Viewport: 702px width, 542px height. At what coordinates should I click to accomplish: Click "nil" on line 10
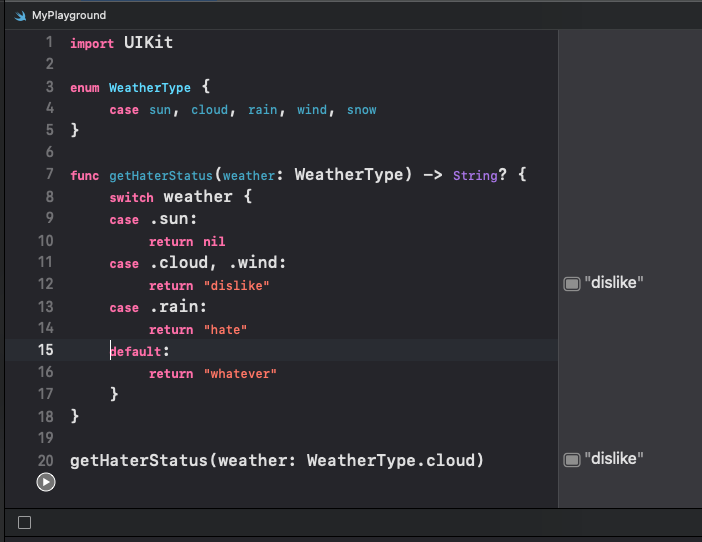[214, 242]
